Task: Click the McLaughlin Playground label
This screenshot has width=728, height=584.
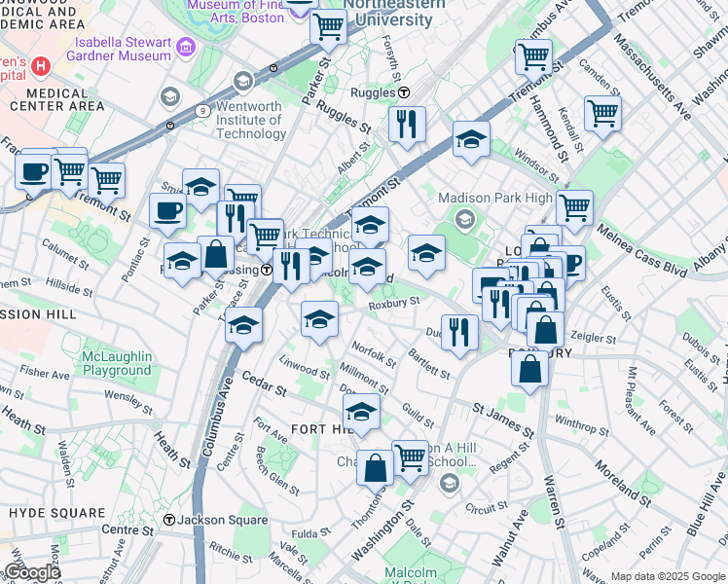Action: click(x=117, y=363)
